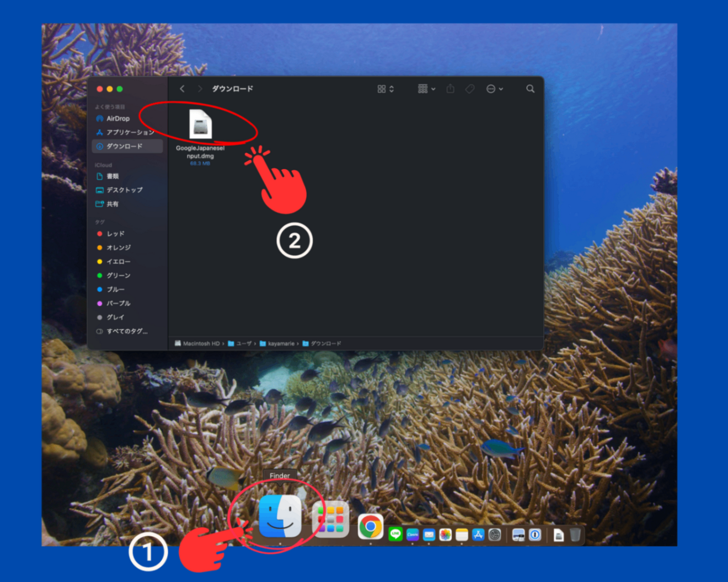
Task: Click the 68.3 MB file size label
Action: pos(200,164)
